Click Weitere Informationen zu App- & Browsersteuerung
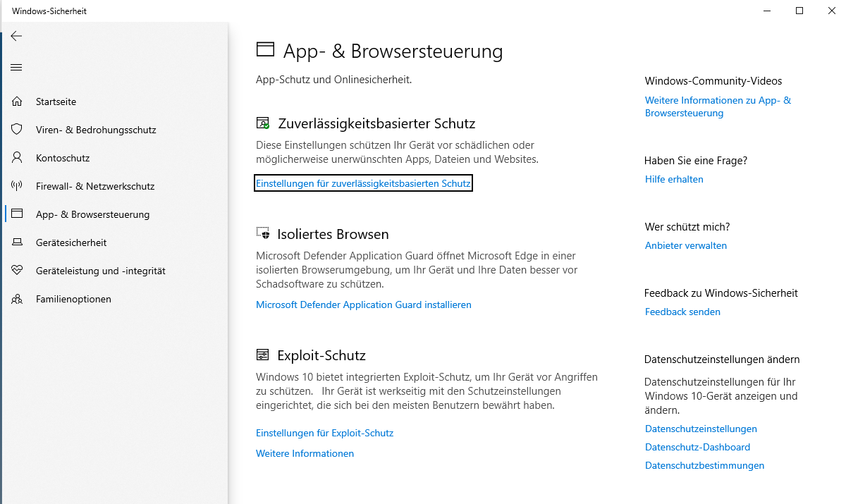 718,106
